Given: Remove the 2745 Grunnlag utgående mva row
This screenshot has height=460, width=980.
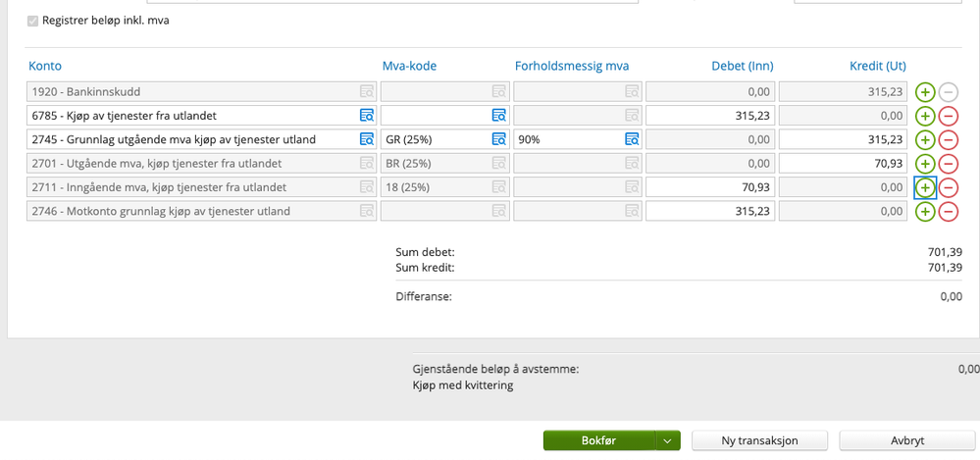Looking at the screenshot, I should (949, 140).
